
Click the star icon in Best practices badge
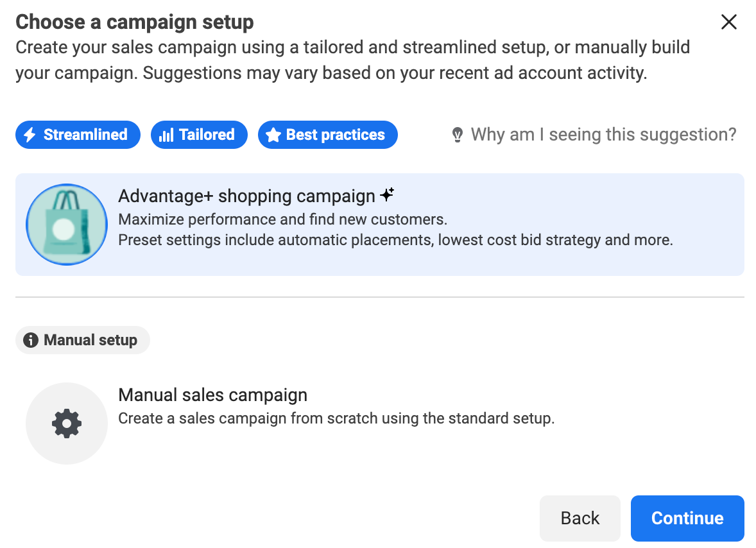273,135
